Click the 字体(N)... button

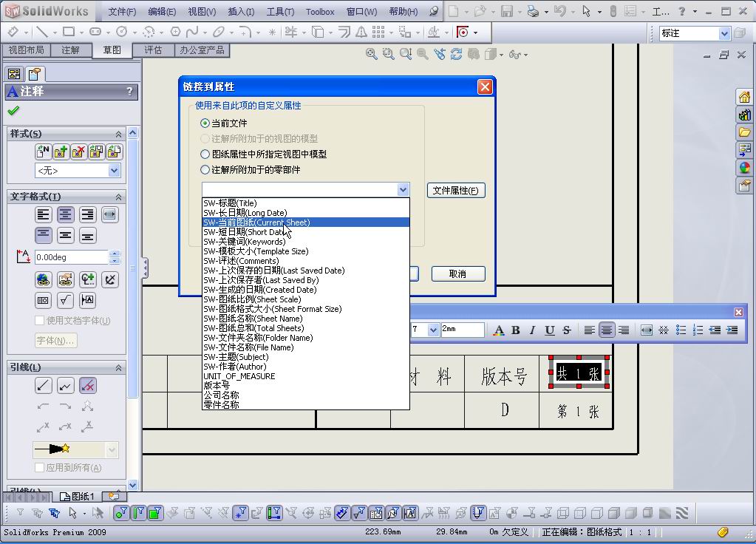click(56, 341)
